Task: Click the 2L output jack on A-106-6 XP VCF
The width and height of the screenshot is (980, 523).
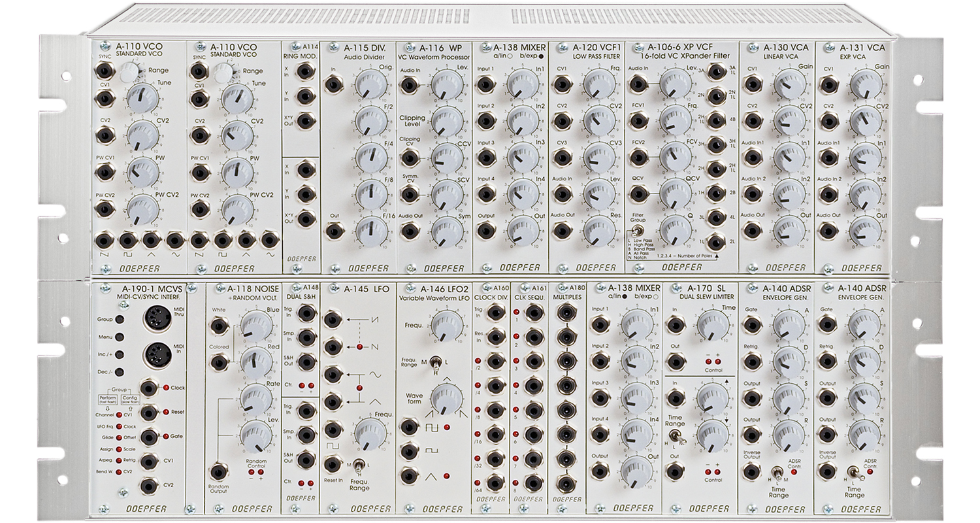Action: point(716,242)
